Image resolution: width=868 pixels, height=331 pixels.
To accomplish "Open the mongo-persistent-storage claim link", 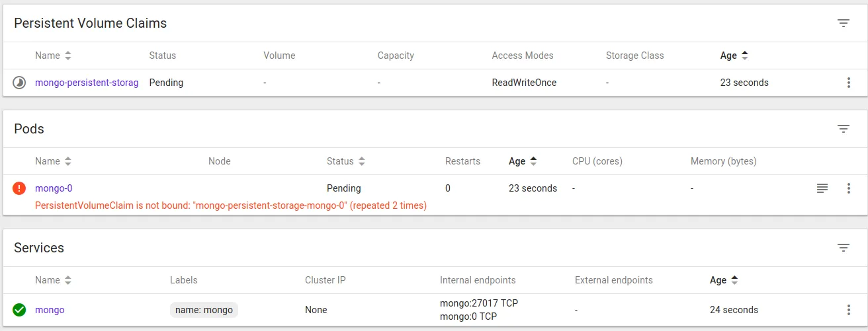I will (x=87, y=83).
